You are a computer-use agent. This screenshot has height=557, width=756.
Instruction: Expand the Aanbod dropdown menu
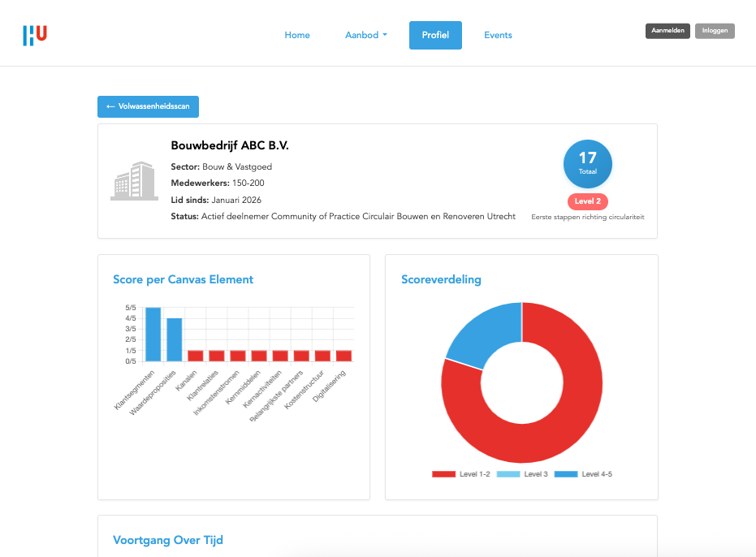[x=366, y=35]
